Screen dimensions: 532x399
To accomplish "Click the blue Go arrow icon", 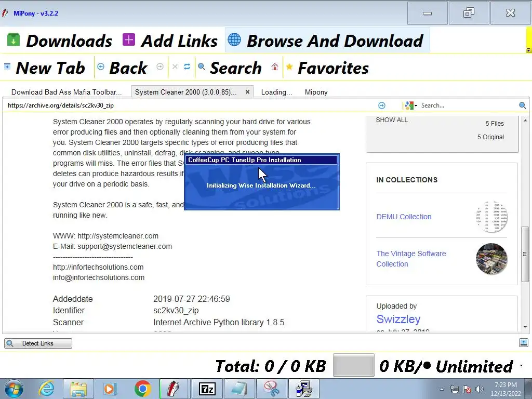I will [x=382, y=105].
